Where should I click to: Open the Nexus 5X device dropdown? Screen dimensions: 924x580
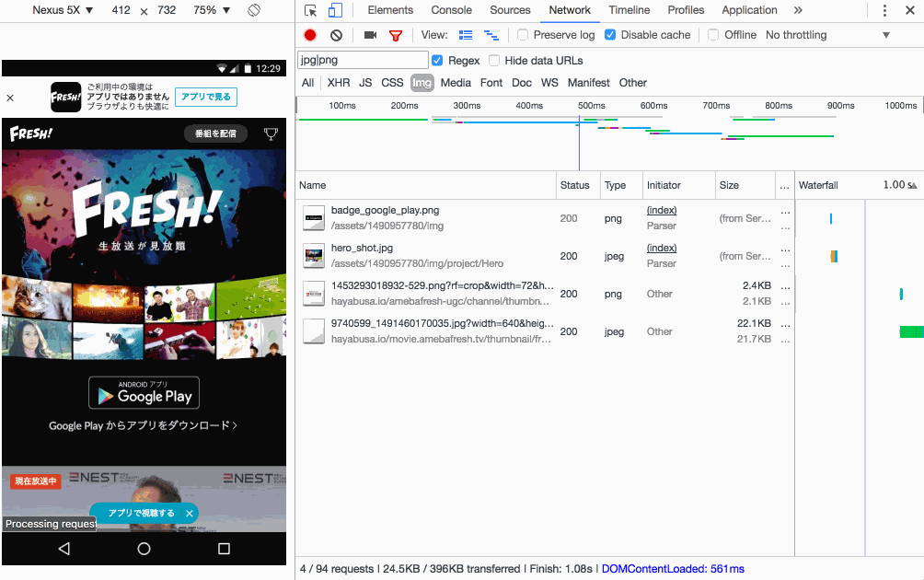63,10
